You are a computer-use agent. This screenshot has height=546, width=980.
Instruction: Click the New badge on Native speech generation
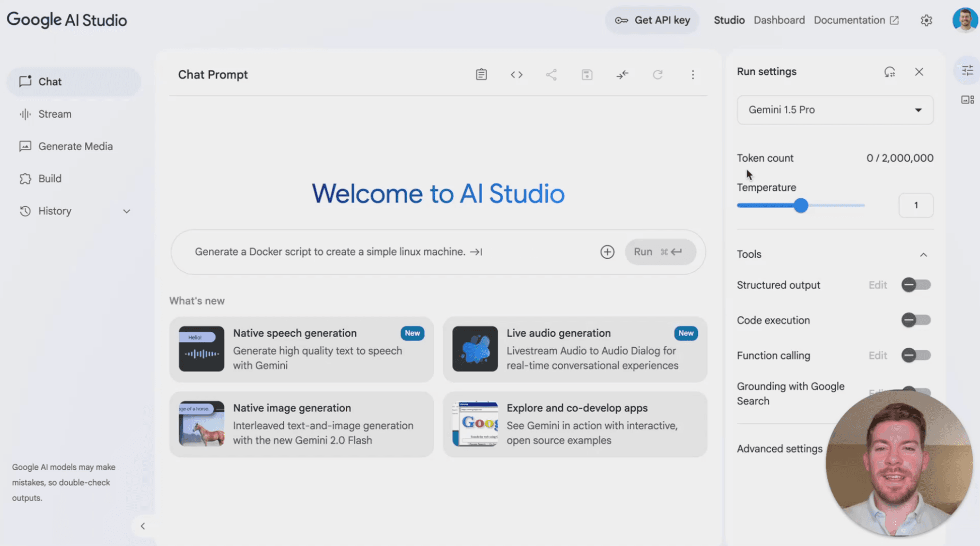tap(412, 333)
